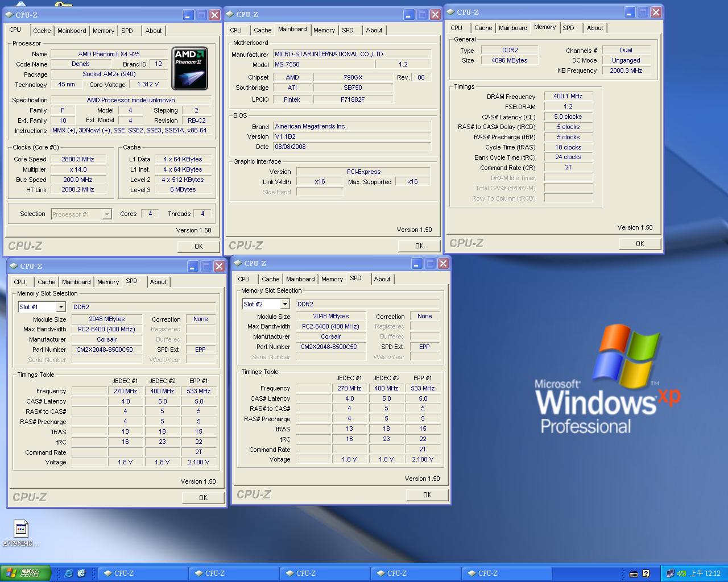Launch Internet Explorer from the quick launch bar
The width and height of the screenshot is (728, 582).
tap(69, 573)
